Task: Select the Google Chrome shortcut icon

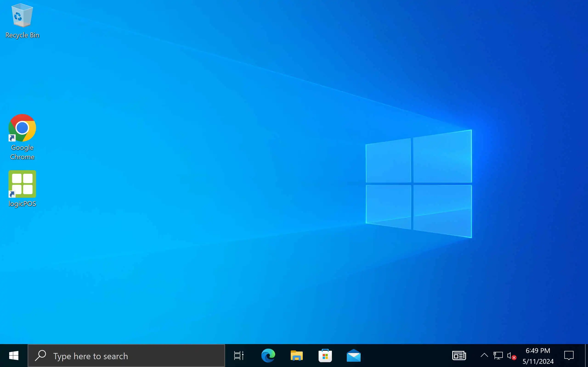Action: tap(22, 128)
